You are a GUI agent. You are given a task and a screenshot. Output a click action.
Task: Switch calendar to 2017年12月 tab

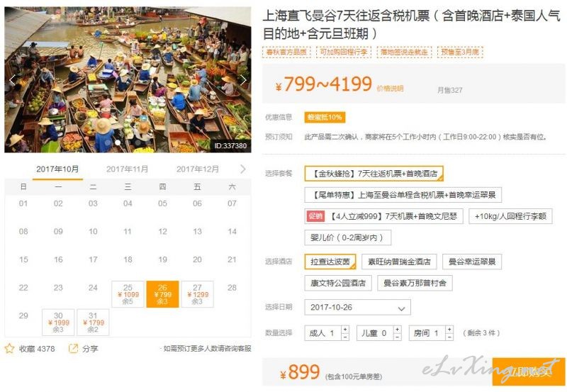click(x=198, y=169)
